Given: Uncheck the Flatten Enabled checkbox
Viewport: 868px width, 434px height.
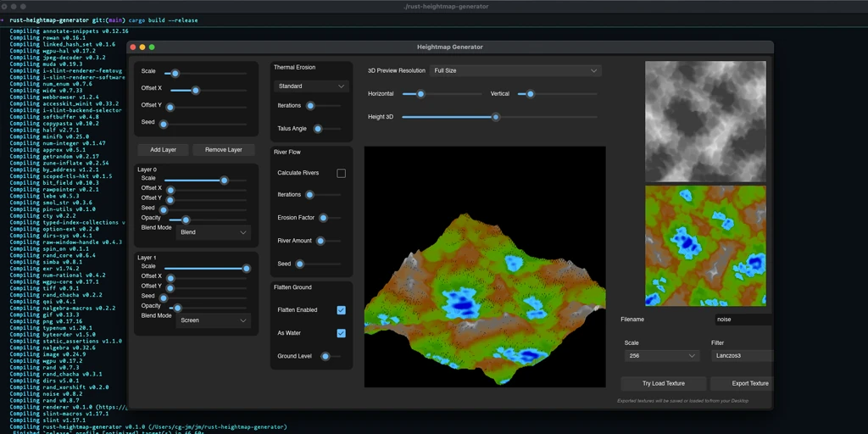Looking at the screenshot, I should click(x=341, y=310).
